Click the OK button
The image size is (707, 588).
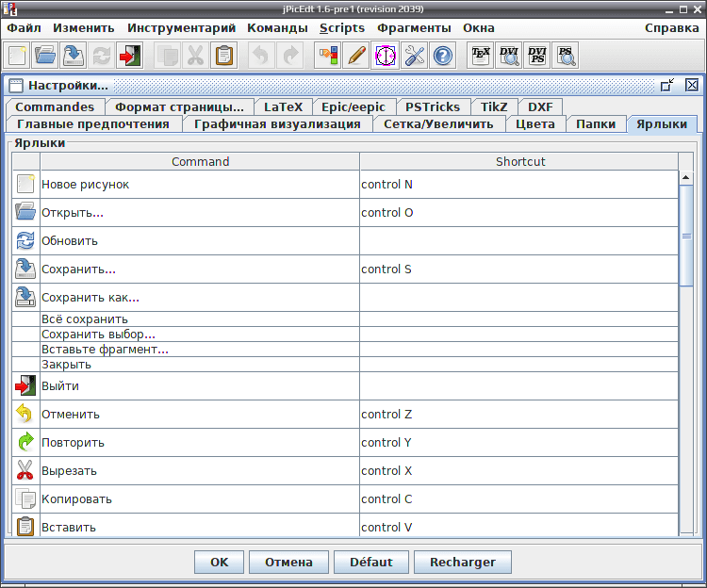[x=219, y=562]
